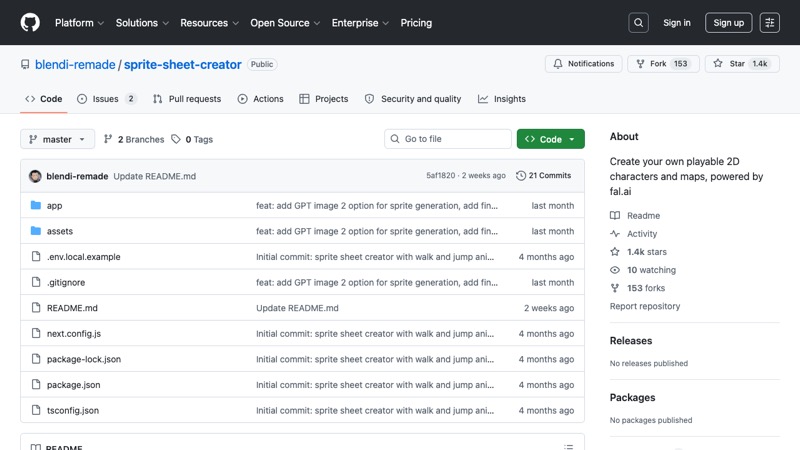Image resolution: width=800 pixels, height=450 pixels.
Task: Click the file icon beside README.md
Action: (36, 307)
